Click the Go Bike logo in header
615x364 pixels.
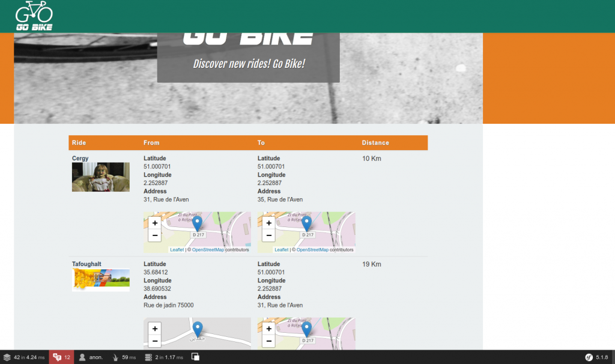click(34, 16)
